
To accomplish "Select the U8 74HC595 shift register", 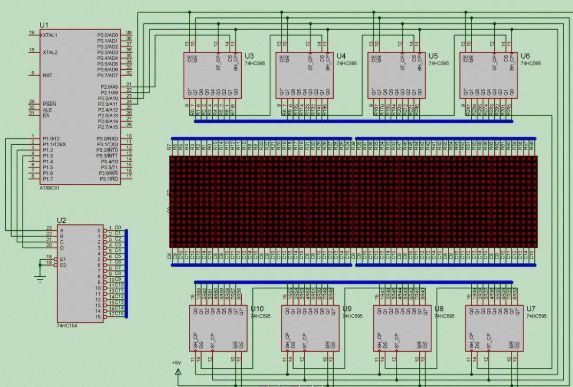I will click(402, 329).
